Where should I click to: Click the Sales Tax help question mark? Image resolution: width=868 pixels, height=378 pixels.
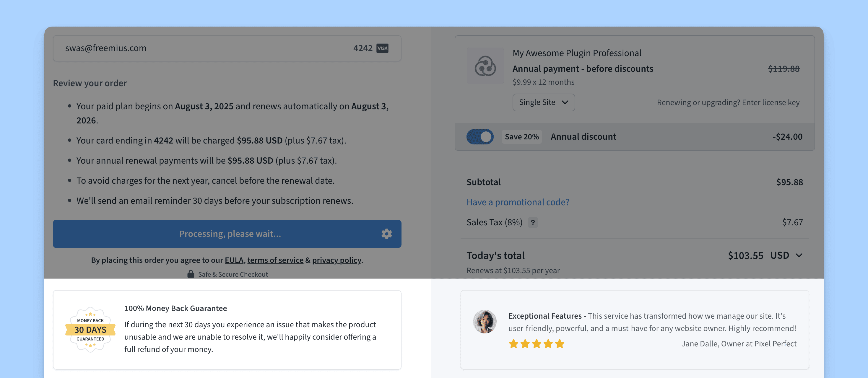click(533, 222)
